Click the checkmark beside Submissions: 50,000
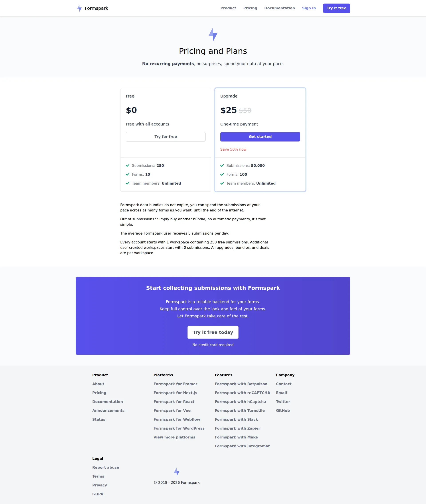 pos(222,165)
